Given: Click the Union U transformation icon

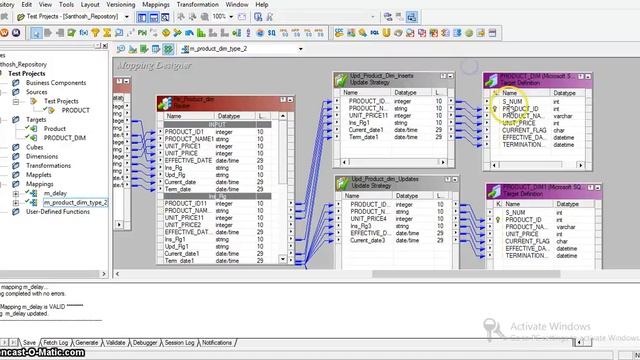Looking at the screenshot, I should point(386,33).
